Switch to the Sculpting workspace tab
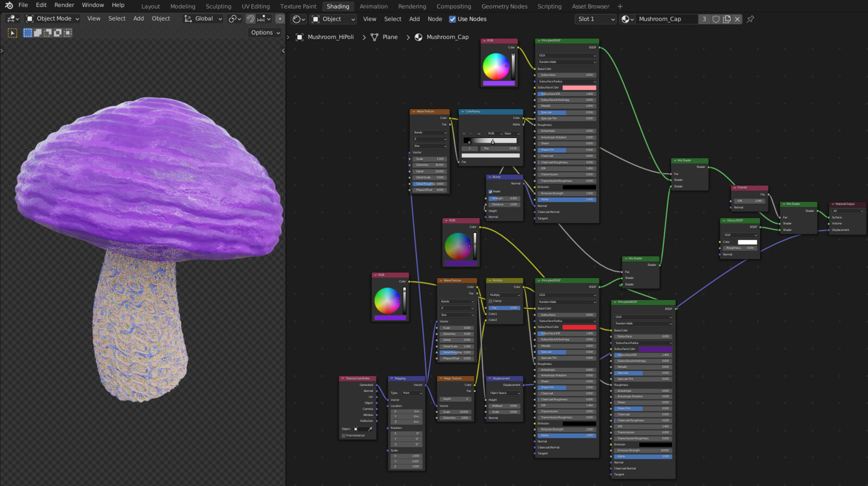 (x=218, y=7)
